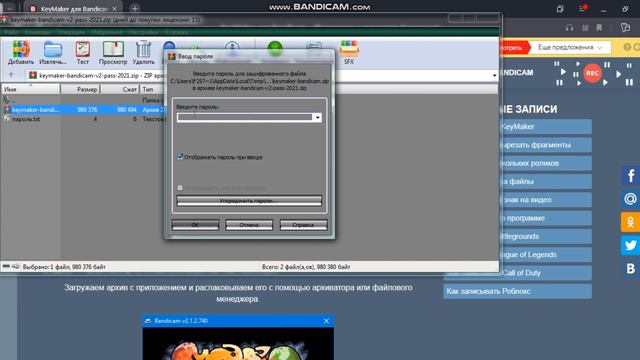Screen dimensions: 640x360
Task: Select the пароль.txt file row
Action: coord(84,119)
